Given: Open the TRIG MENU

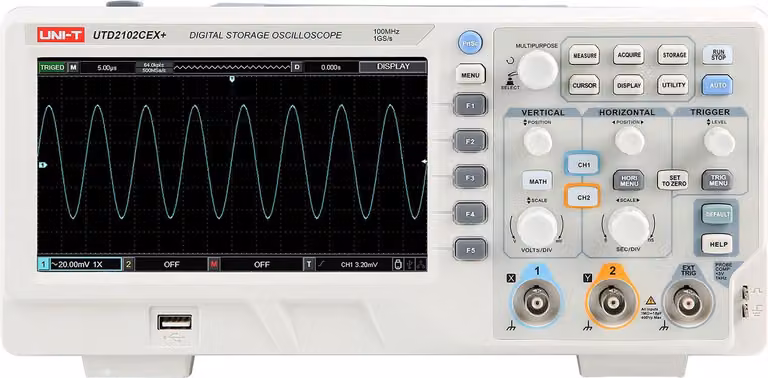Looking at the screenshot, I should 718,180.
